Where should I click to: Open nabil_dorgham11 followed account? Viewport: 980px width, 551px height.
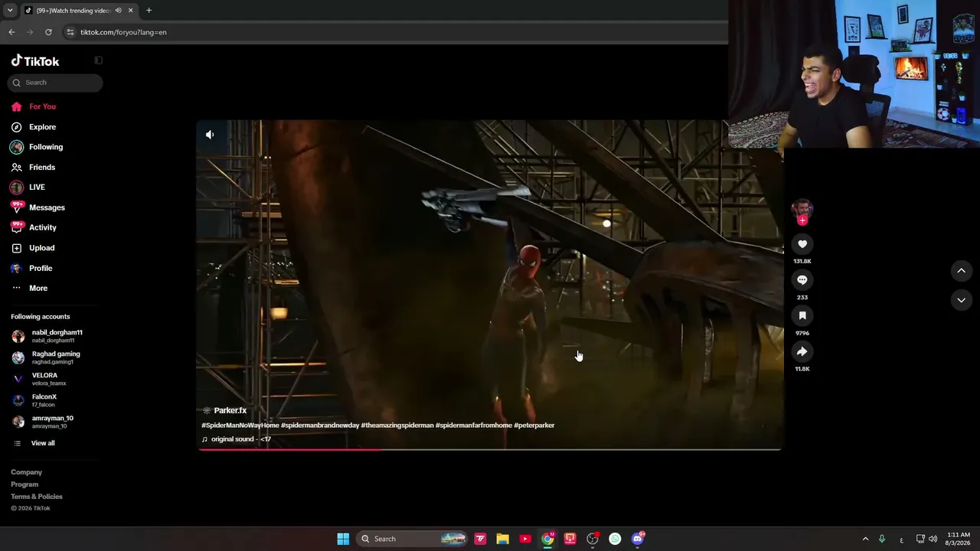pos(47,336)
